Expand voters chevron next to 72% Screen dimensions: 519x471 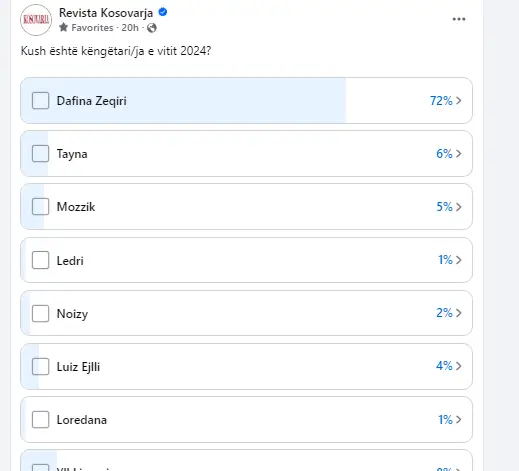pyautogui.click(x=459, y=100)
